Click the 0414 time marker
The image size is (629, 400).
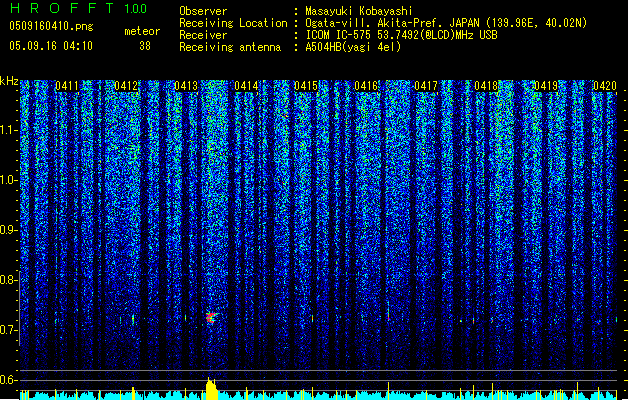(x=246, y=86)
